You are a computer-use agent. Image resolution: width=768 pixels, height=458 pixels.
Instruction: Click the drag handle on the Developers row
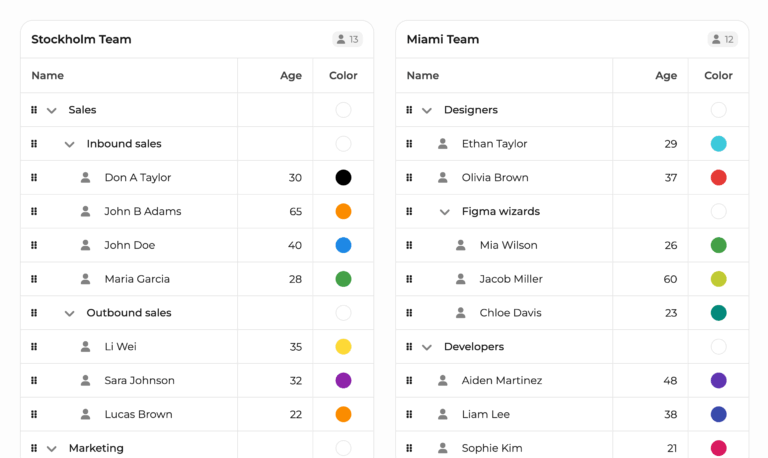click(409, 347)
